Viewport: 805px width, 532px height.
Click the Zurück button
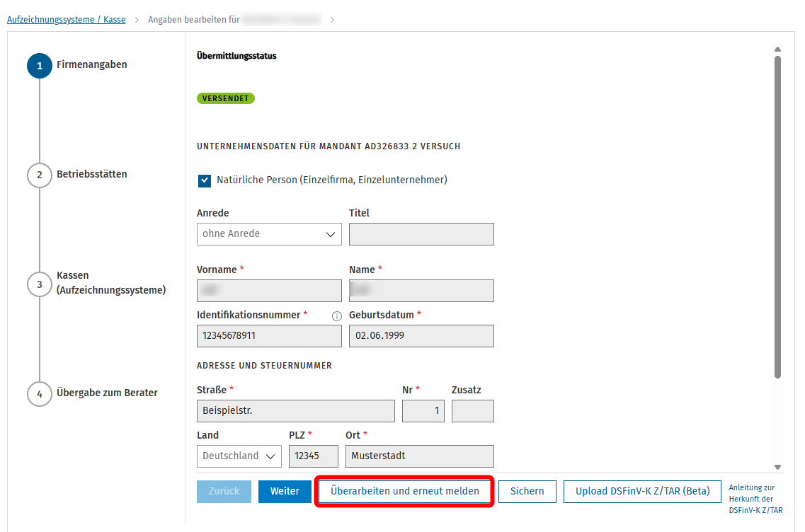[224, 492]
